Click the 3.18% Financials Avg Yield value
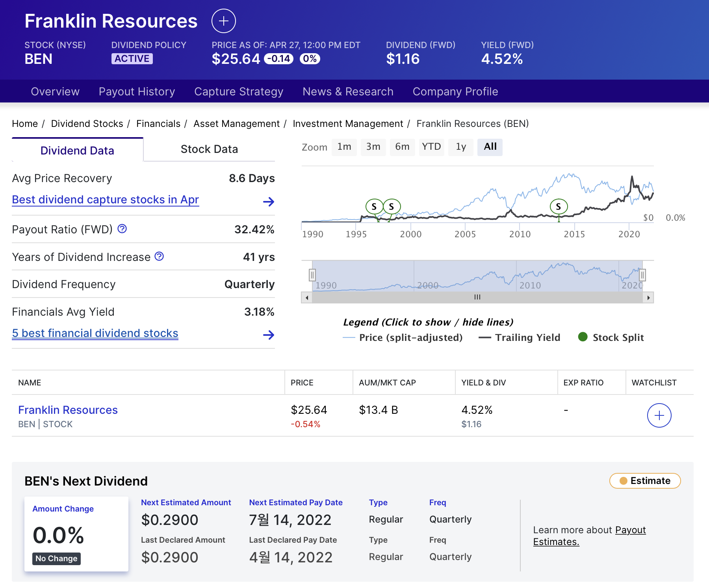The width and height of the screenshot is (709, 588). [x=259, y=312]
